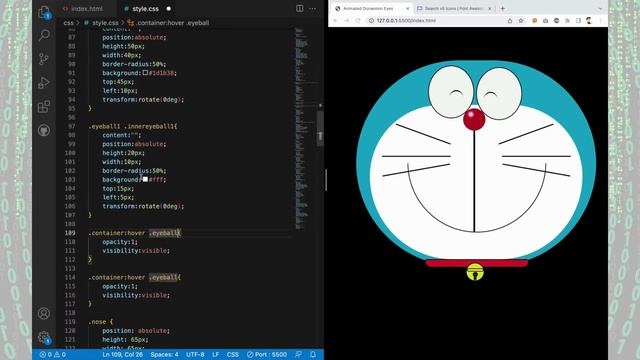Open notifications bell in status bar

(x=313, y=354)
